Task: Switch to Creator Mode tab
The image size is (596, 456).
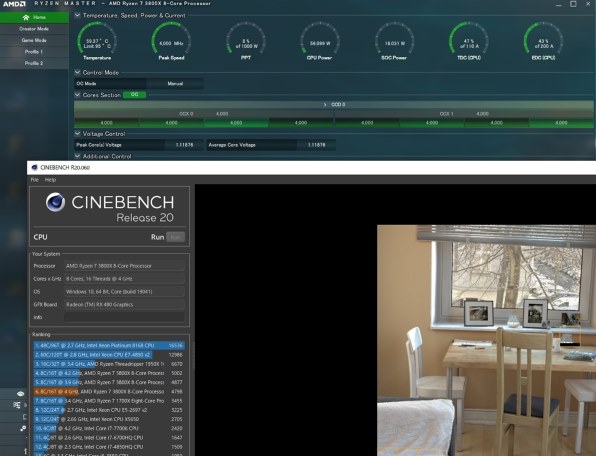Action: [x=34, y=29]
